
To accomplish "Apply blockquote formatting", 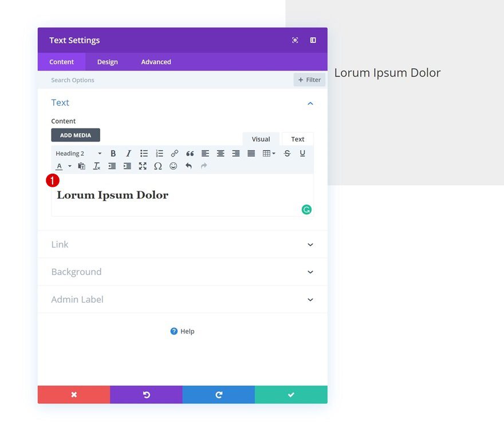I will tap(190, 153).
